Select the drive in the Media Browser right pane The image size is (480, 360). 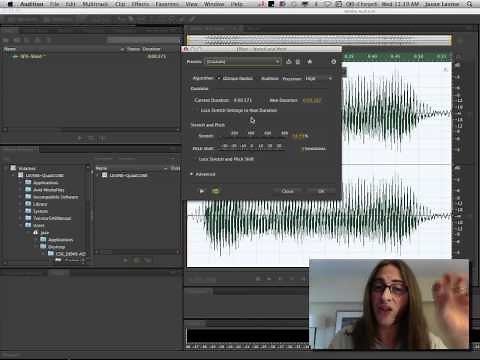click(x=125, y=175)
